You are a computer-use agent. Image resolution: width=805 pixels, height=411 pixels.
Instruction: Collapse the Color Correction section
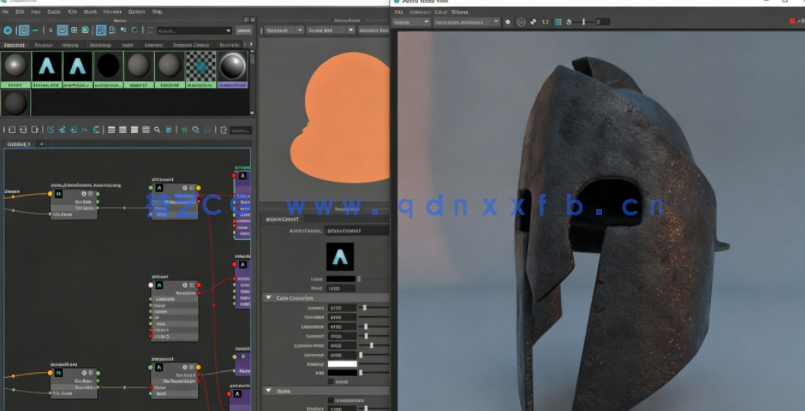[269, 298]
